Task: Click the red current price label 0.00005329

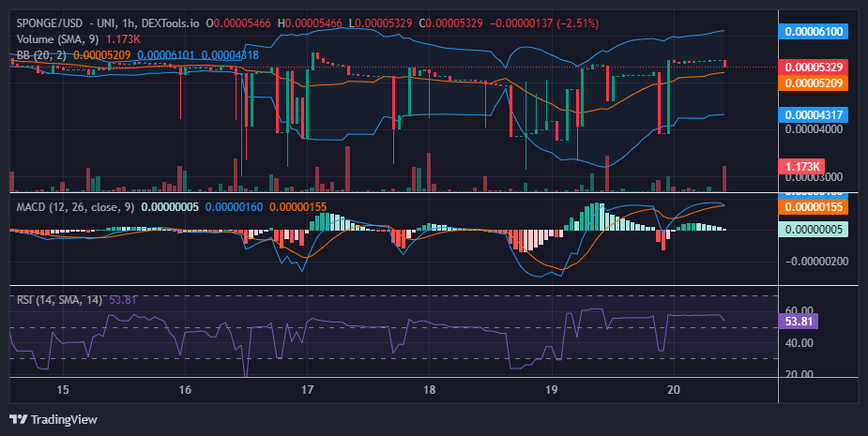Action: click(814, 68)
